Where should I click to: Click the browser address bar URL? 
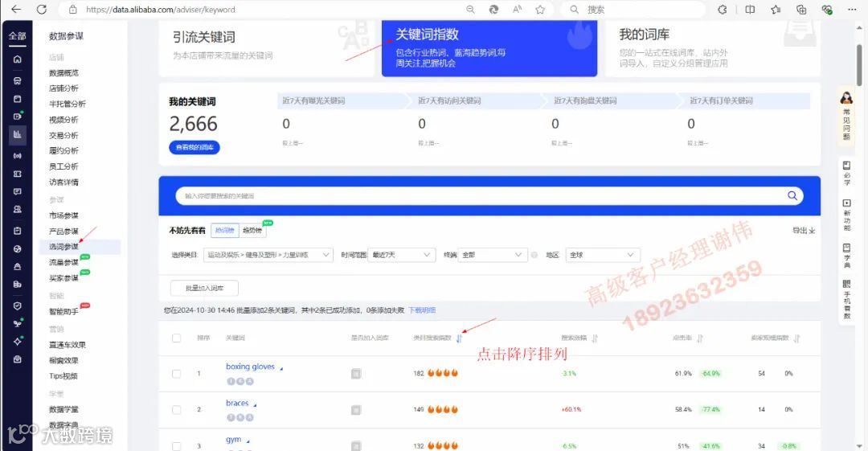click(x=161, y=10)
